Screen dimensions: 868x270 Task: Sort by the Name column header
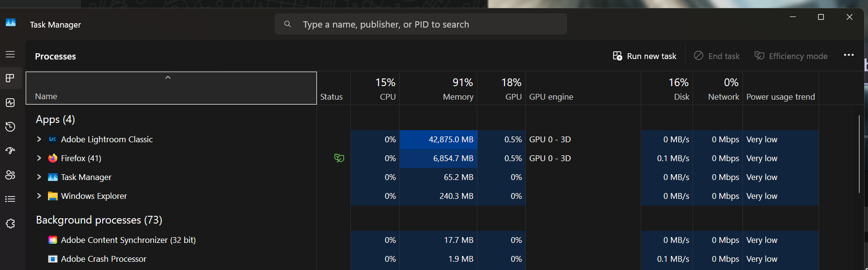(171, 88)
